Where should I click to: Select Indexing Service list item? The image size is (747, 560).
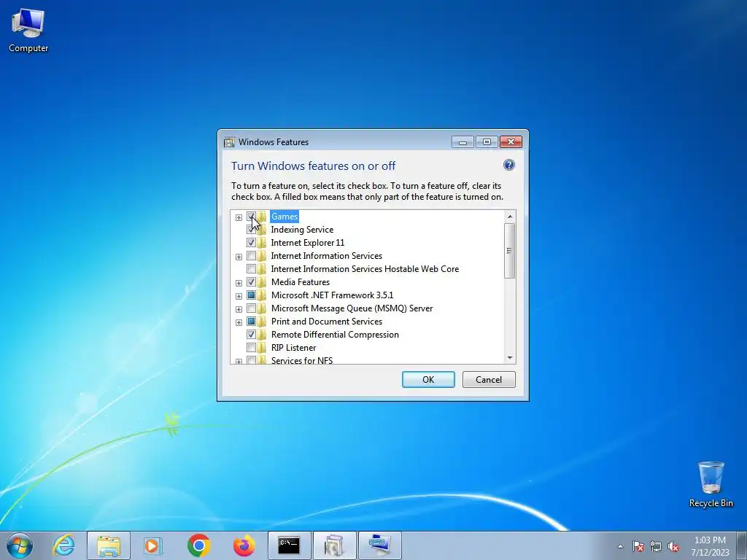[x=302, y=230]
